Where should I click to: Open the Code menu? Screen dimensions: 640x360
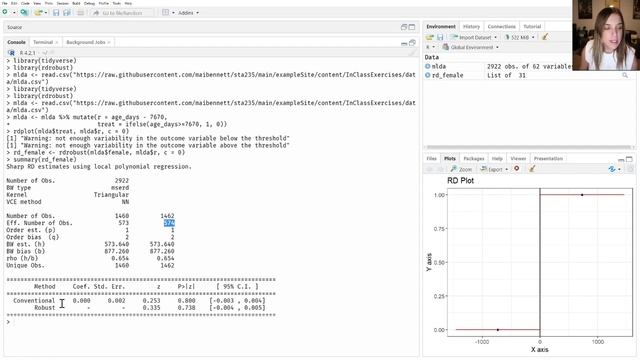click(25, 3)
